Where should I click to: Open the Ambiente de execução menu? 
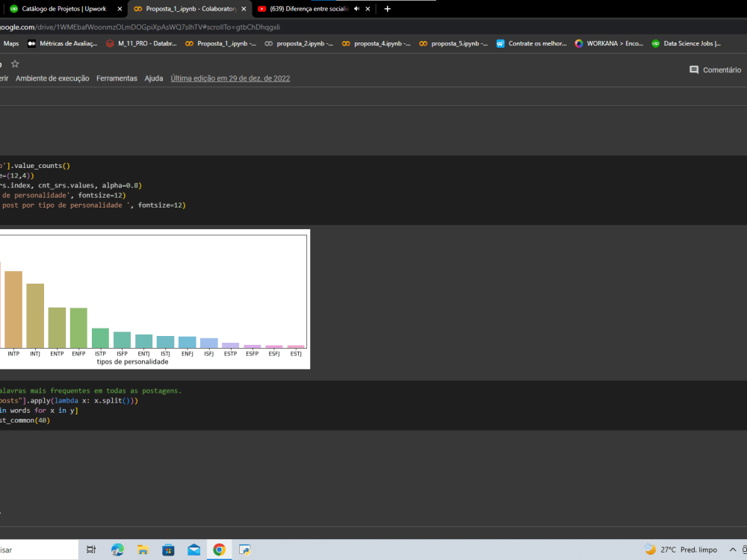pos(52,78)
